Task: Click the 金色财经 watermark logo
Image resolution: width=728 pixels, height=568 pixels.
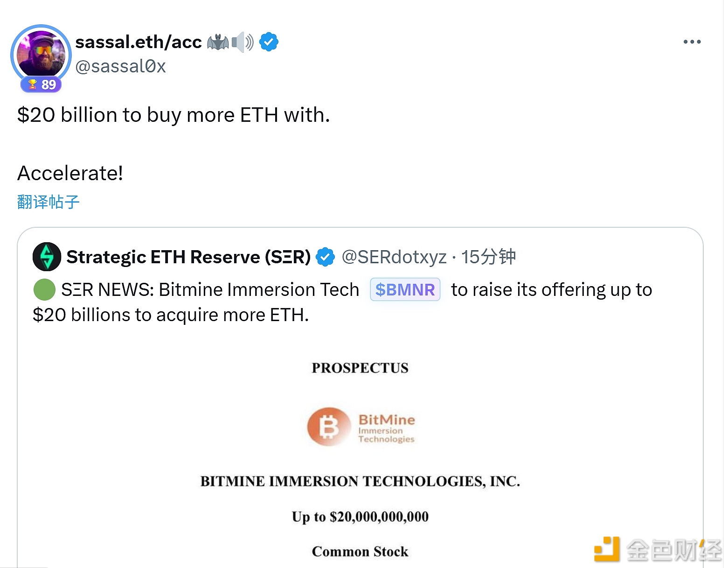Action: click(x=658, y=549)
